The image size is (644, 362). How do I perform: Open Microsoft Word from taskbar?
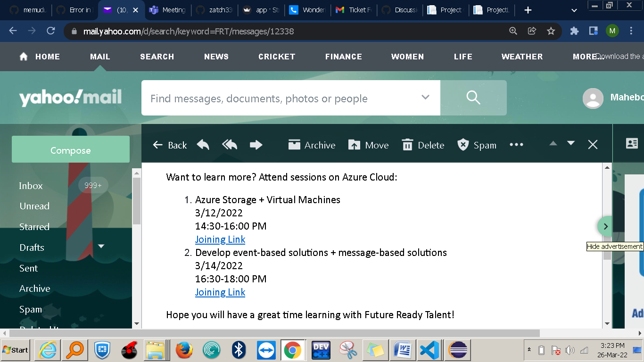pos(402,350)
